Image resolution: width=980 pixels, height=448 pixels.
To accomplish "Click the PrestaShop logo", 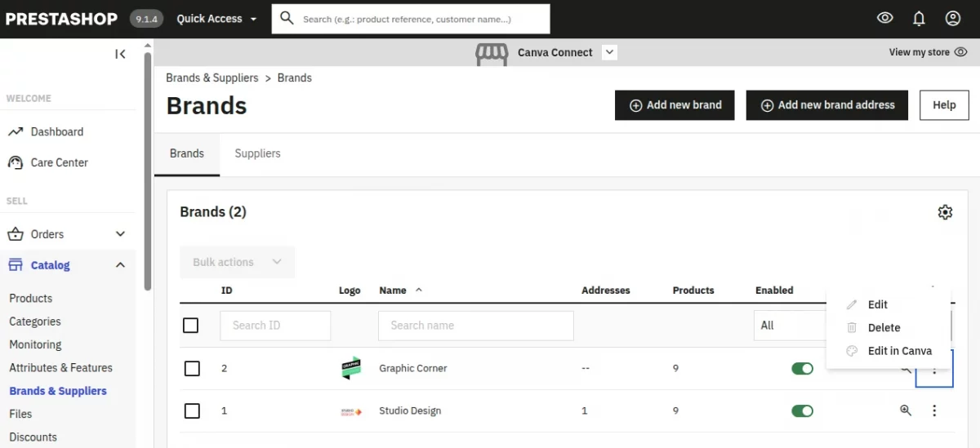I will point(62,19).
